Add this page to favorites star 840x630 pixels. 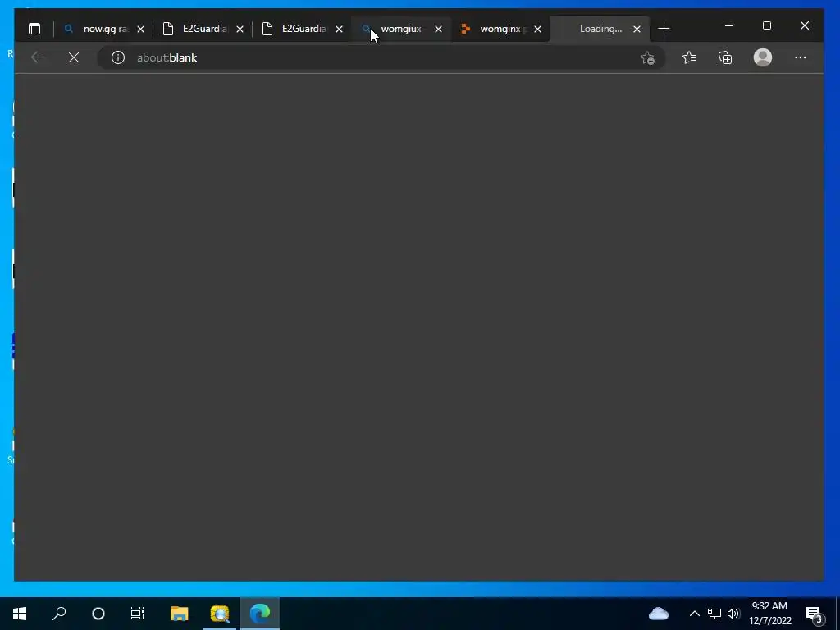point(648,57)
